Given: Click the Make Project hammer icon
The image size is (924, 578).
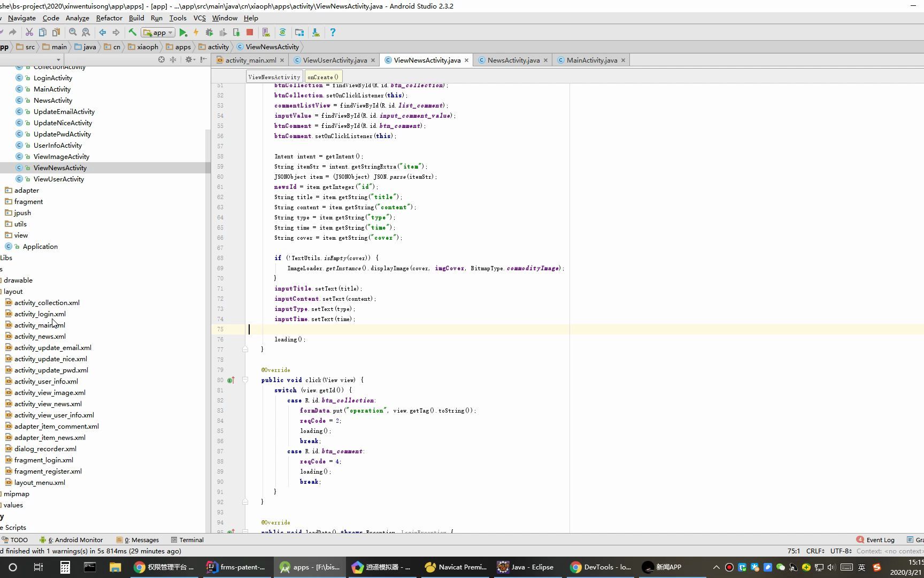Looking at the screenshot, I should coord(133,33).
